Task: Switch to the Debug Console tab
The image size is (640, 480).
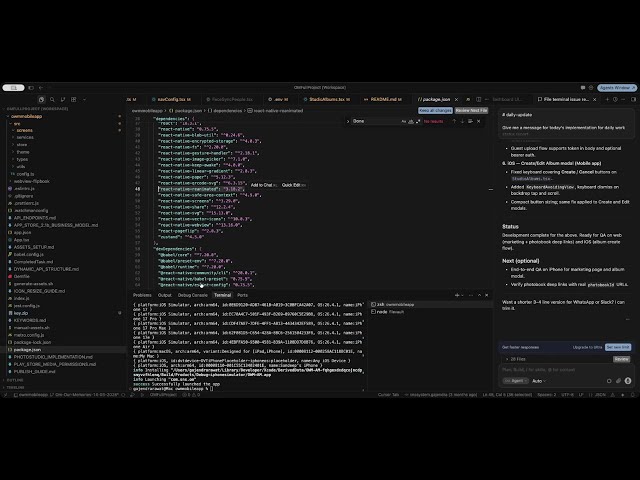Action: pyautogui.click(x=193, y=295)
